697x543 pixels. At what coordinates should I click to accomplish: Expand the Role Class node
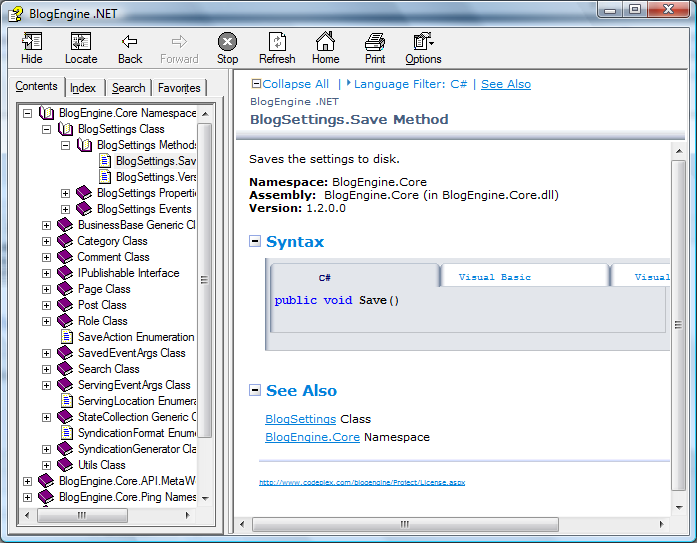click(46, 321)
